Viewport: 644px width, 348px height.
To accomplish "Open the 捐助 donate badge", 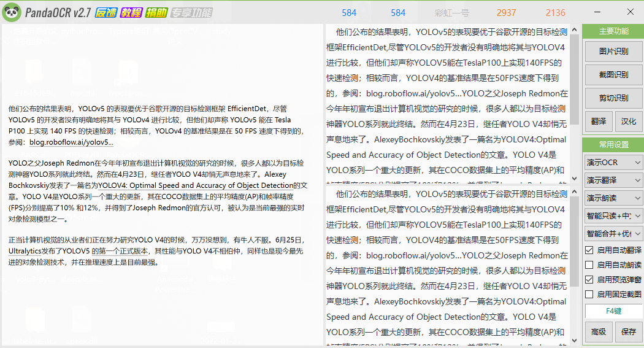I will tap(156, 13).
